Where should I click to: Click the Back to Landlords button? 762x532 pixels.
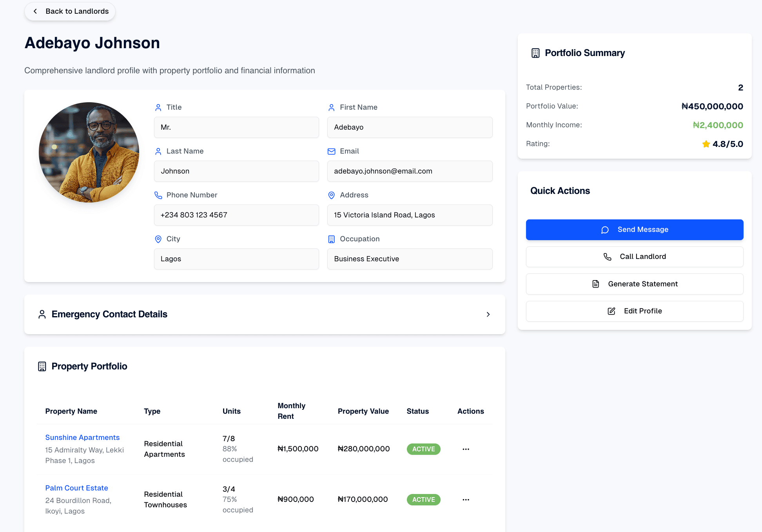(x=70, y=11)
